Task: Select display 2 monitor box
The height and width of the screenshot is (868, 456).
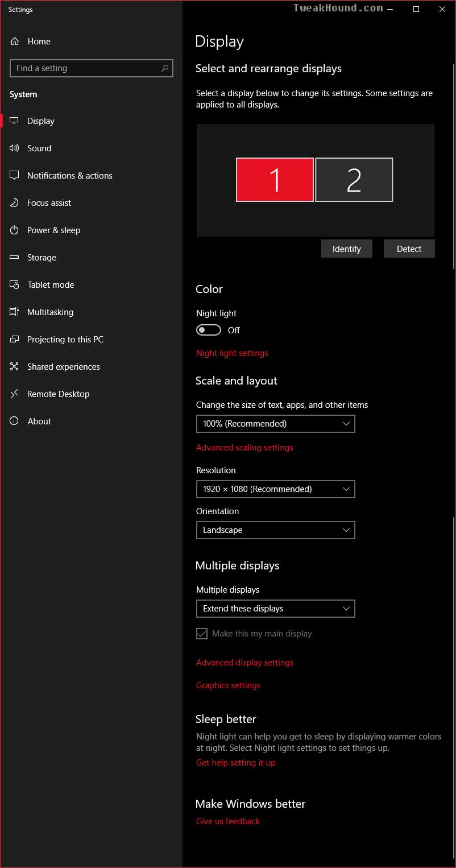Action: click(x=354, y=180)
